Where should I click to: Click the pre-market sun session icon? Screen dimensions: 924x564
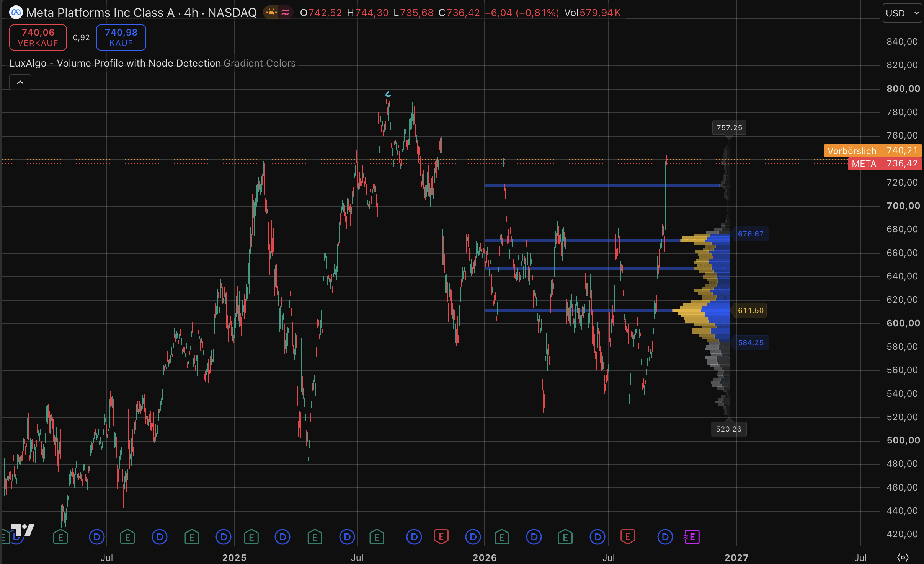[271, 13]
